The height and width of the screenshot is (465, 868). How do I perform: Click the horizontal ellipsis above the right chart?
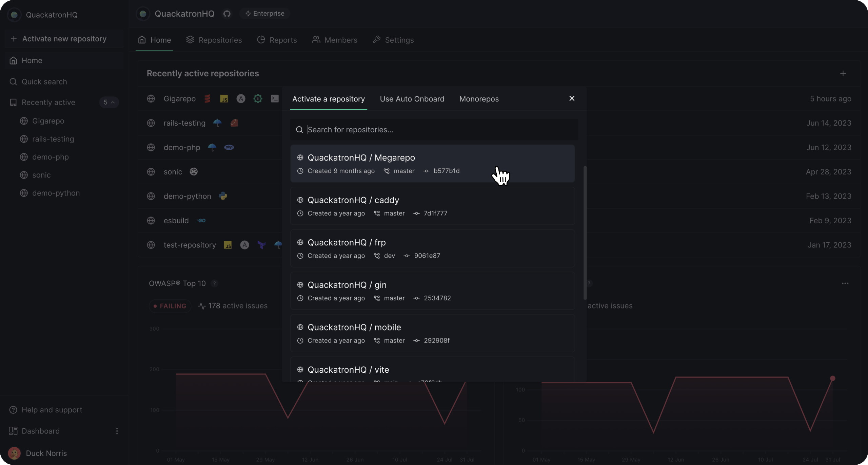click(845, 283)
